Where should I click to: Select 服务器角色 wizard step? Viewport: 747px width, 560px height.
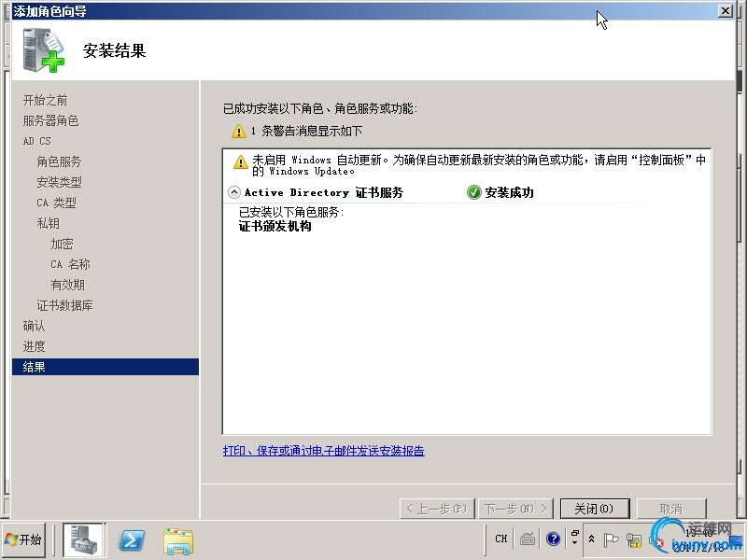tap(51, 120)
